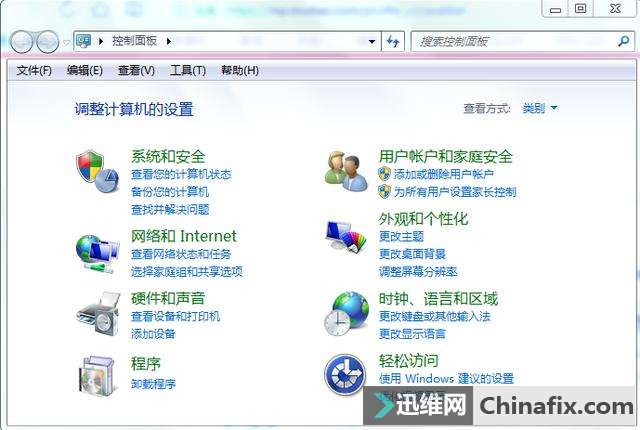
Task: Click the Network and Internet globe icon
Action: 97,253
